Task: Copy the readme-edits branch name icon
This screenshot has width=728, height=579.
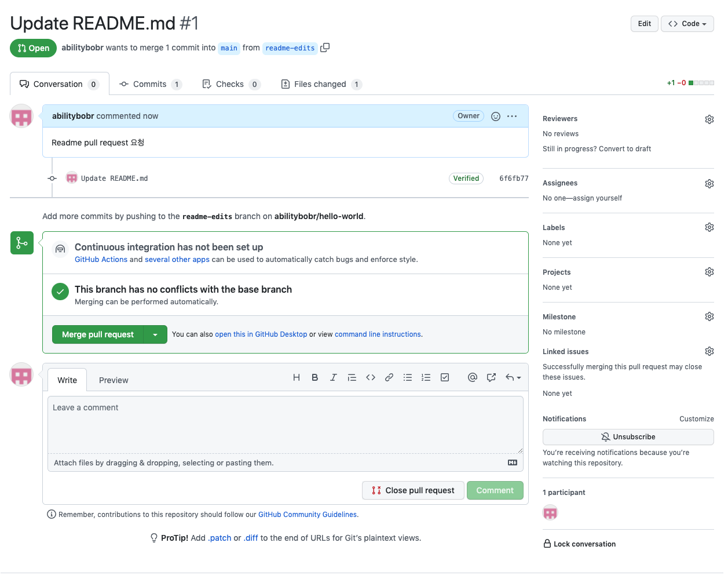Action: coord(325,48)
